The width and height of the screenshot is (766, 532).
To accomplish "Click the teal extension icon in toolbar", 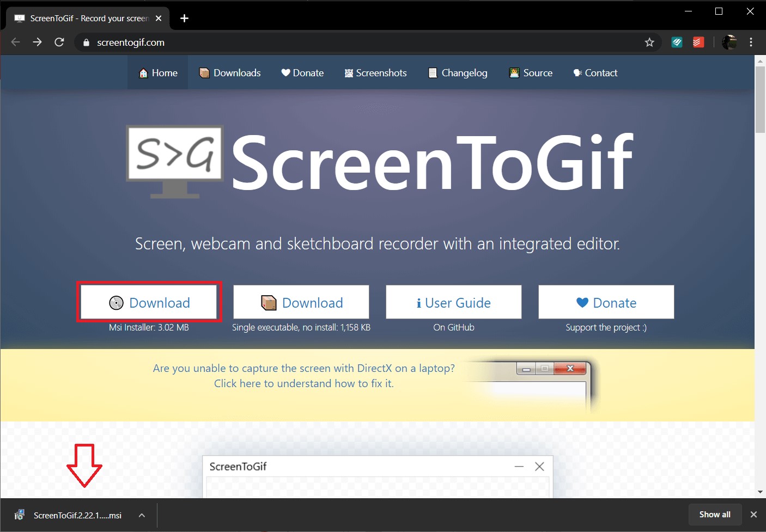I will (x=677, y=42).
